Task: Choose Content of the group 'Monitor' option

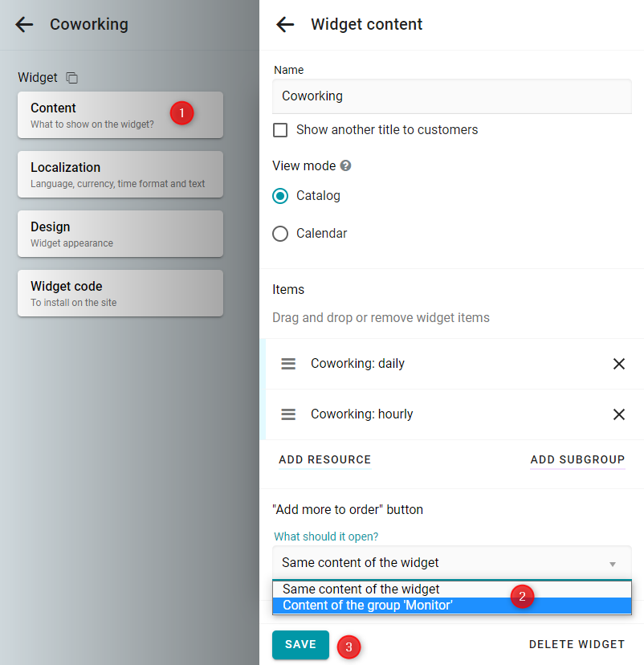Action: 452,606
